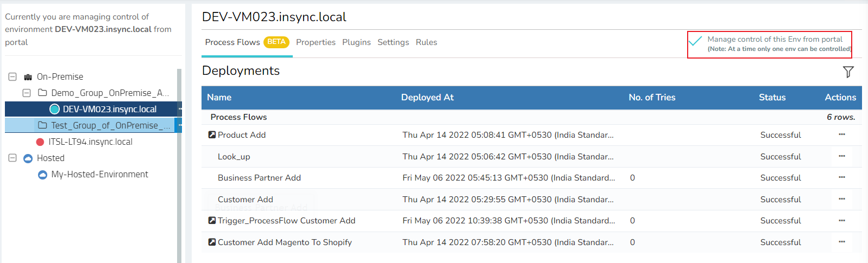The height and width of the screenshot is (263, 868).
Task: Collapse the Demo_Group_OnPremise group node
Action: click(26, 93)
